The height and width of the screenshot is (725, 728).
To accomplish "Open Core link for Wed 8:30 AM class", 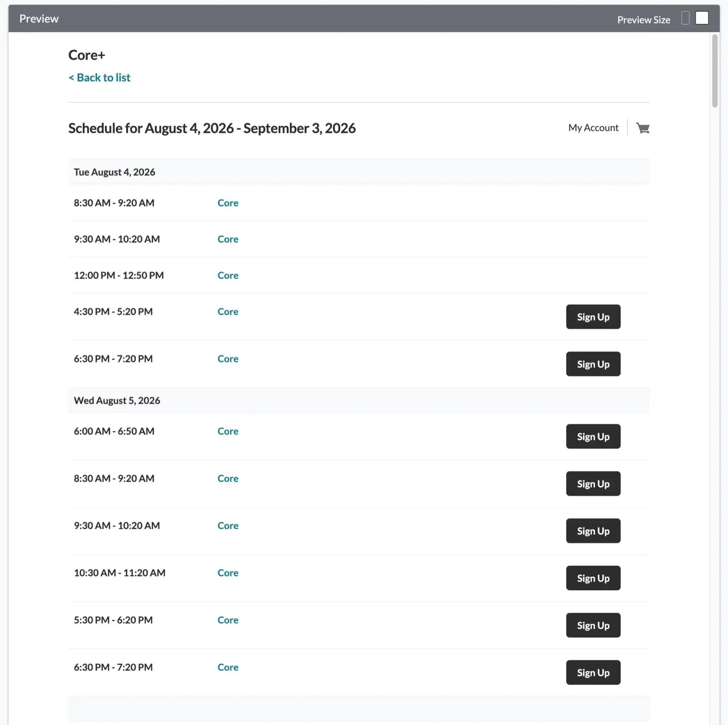I will click(228, 479).
